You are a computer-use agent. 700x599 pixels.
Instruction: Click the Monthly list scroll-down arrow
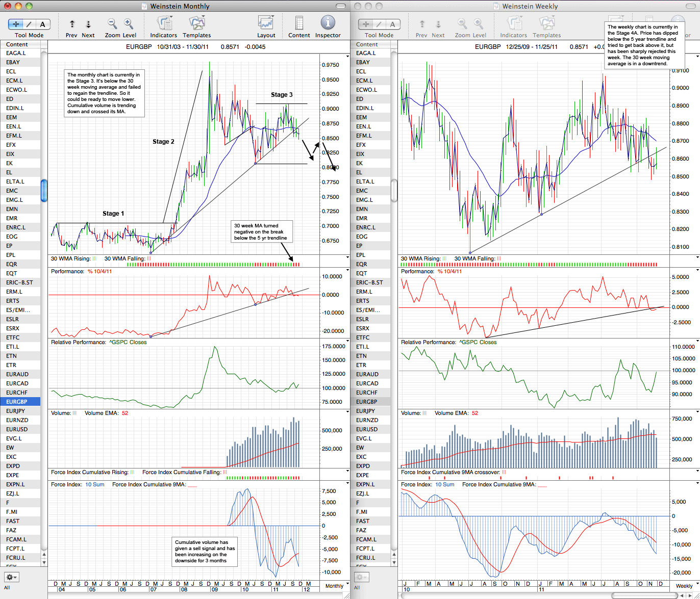[44, 562]
